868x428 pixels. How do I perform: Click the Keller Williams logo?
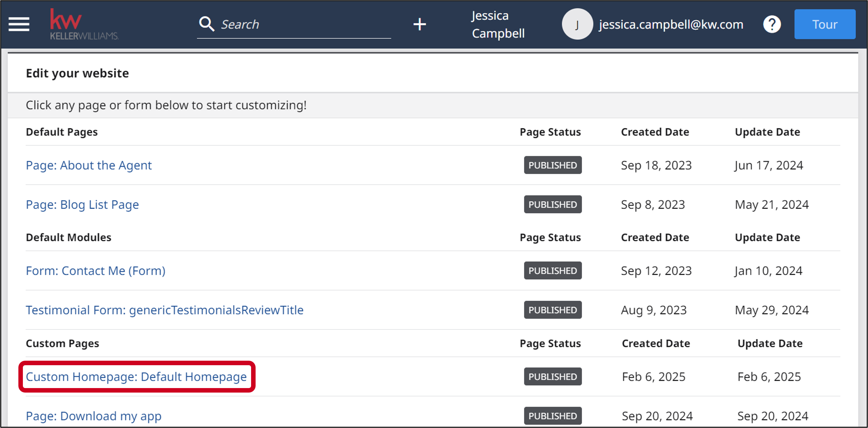click(84, 24)
